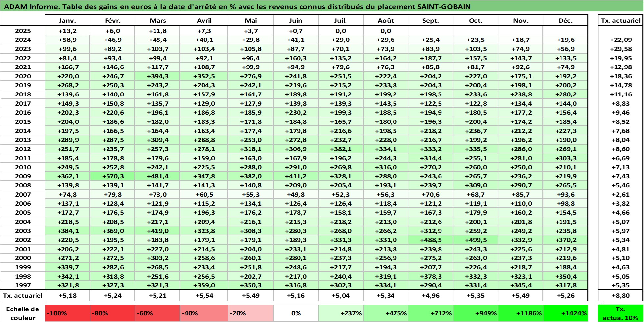Image resolution: width=644 pixels, height=322 pixels.
Task: Select the Mai column header
Action: [251, 20]
